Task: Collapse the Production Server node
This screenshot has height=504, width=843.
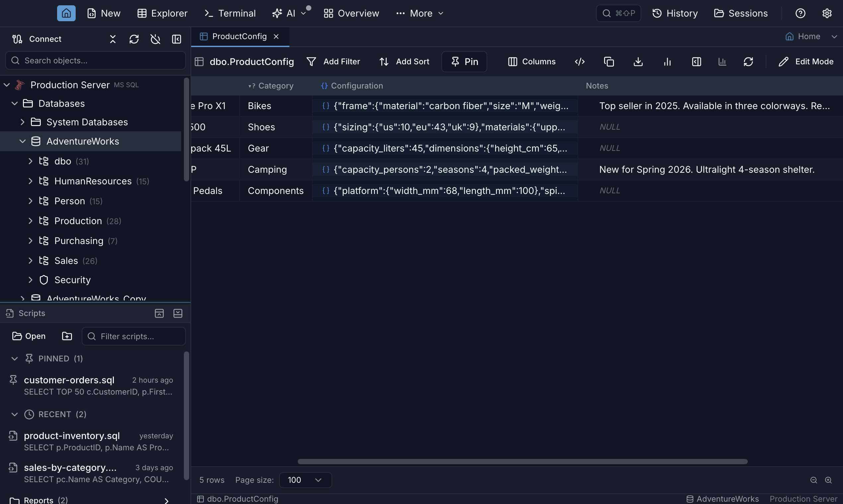Action: 6,85
